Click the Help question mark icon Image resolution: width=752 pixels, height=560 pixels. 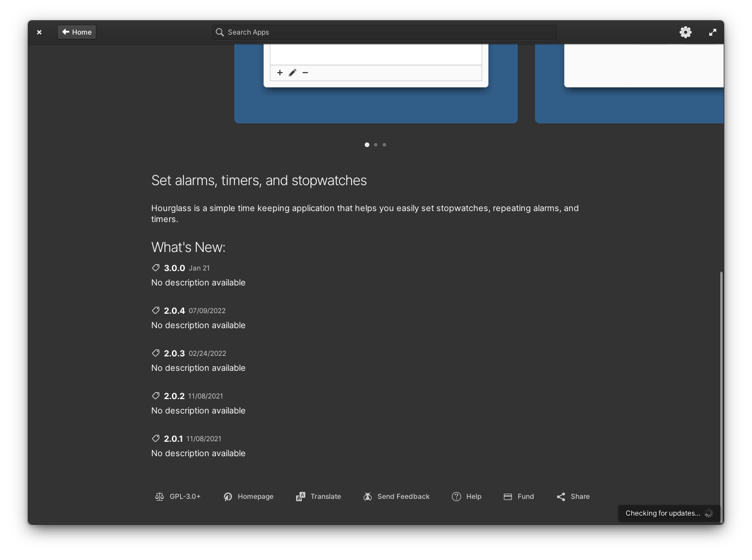[457, 497]
